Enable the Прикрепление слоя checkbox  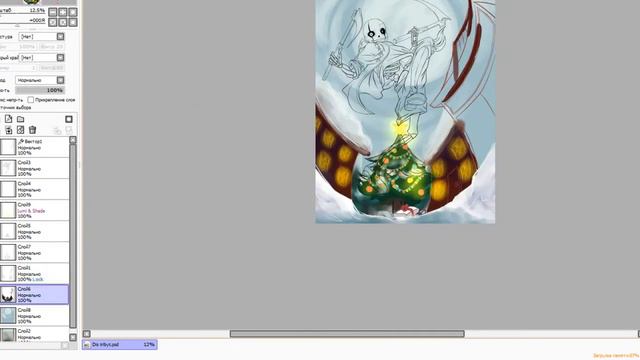pyautogui.click(x=31, y=100)
